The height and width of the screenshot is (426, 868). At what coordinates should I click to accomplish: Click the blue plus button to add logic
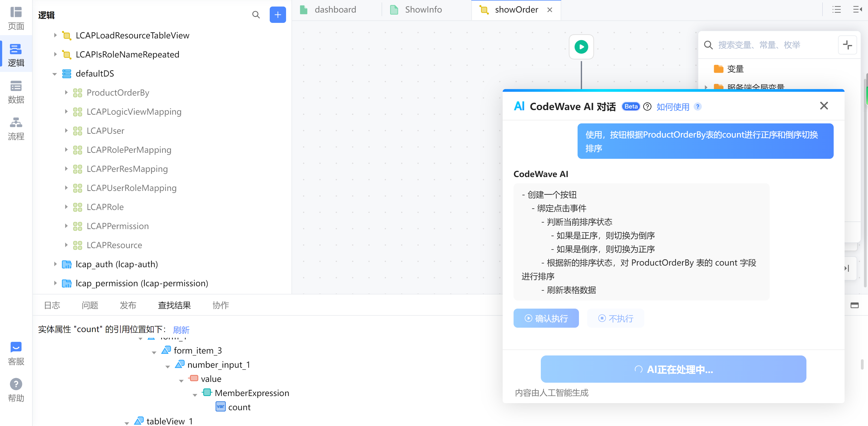coord(278,15)
